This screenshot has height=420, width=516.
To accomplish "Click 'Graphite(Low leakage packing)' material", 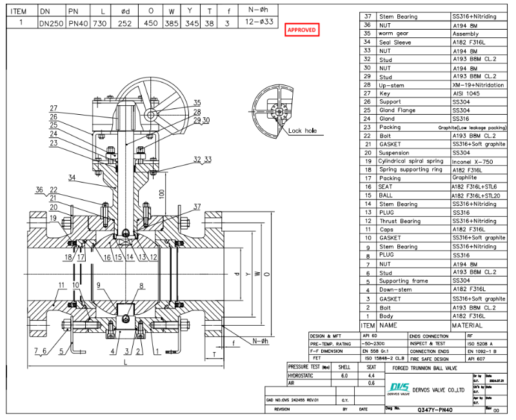I will [472, 127].
